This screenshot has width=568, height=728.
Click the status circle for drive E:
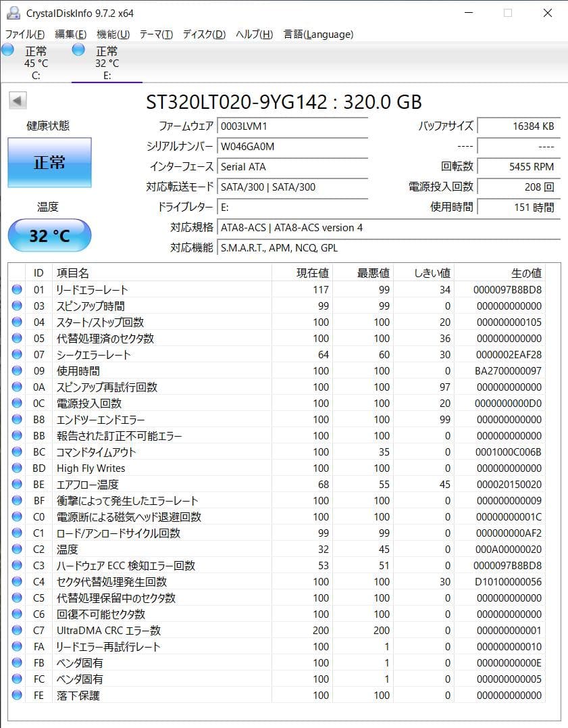[78, 50]
